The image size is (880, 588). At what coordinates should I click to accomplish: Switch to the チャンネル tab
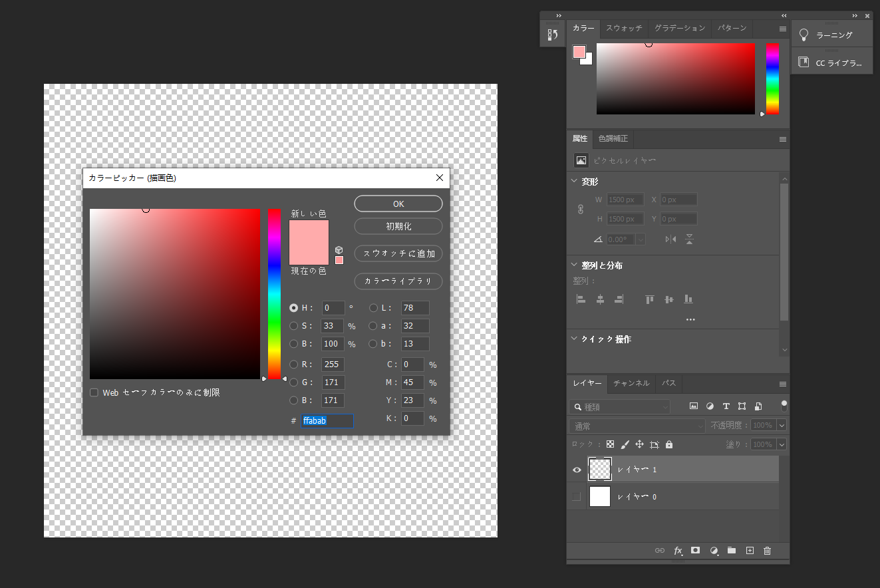point(631,383)
